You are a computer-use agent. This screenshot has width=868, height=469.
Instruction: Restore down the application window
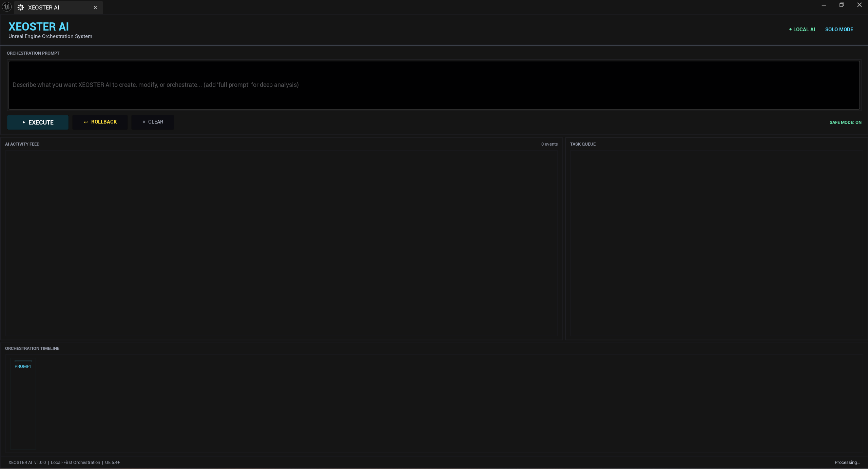[x=842, y=5]
